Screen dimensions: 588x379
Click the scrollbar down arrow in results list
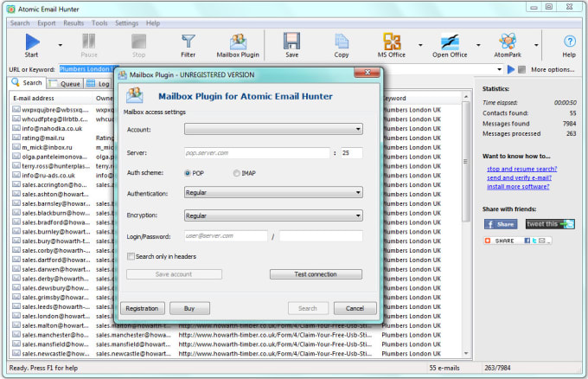click(466, 354)
